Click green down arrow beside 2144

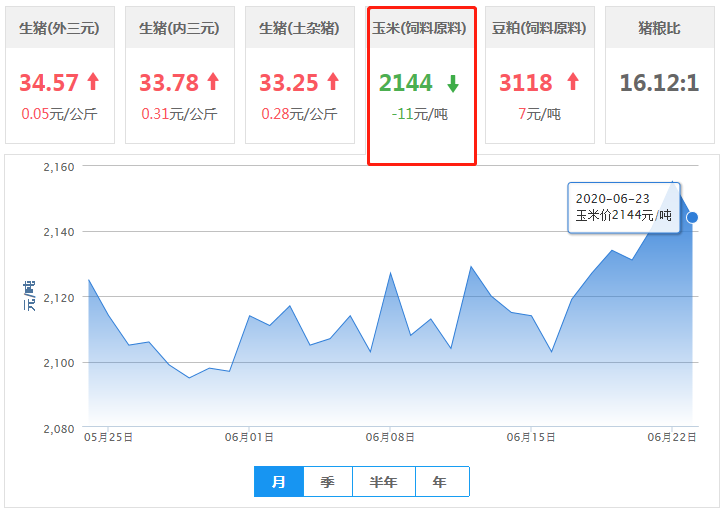point(453,83)
